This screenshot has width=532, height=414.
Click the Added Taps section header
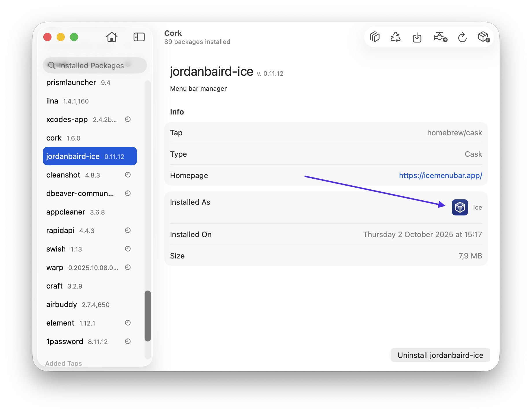[64, 363]
